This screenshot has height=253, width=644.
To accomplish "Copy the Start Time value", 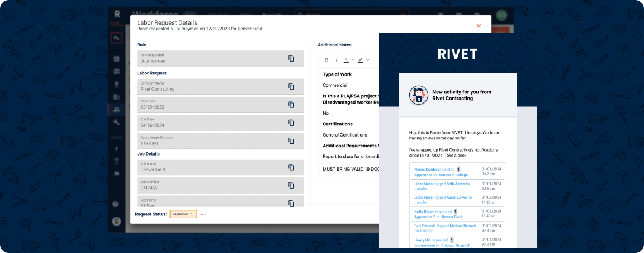I will (291, 203).
